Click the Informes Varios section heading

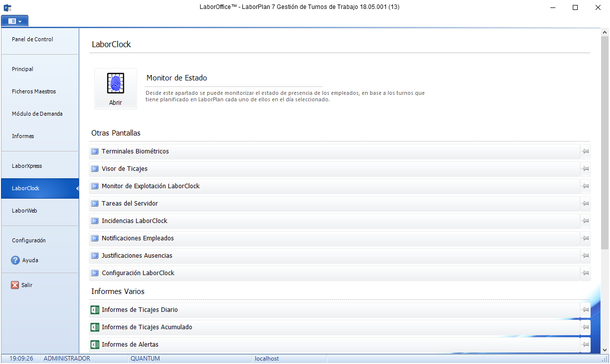118,291
